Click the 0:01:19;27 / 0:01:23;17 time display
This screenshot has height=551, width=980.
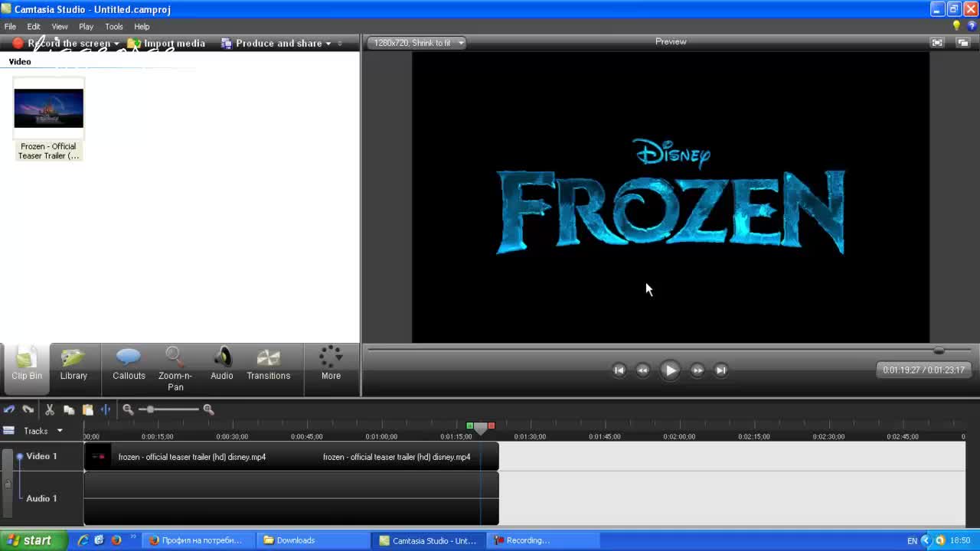click(x=923, y=370)
